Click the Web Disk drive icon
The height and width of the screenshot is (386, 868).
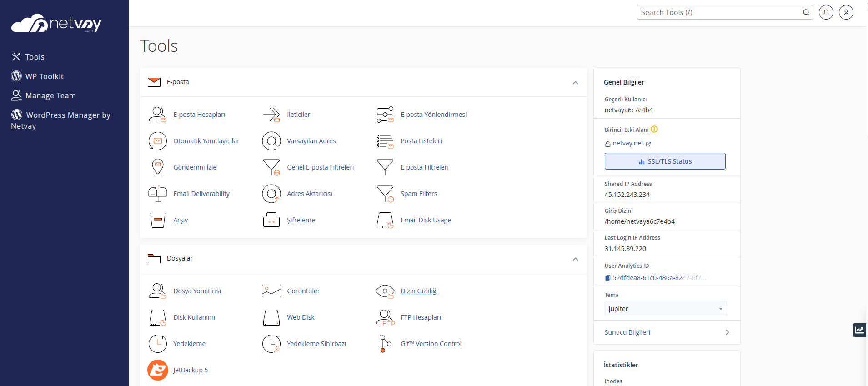tap(271, 317)
